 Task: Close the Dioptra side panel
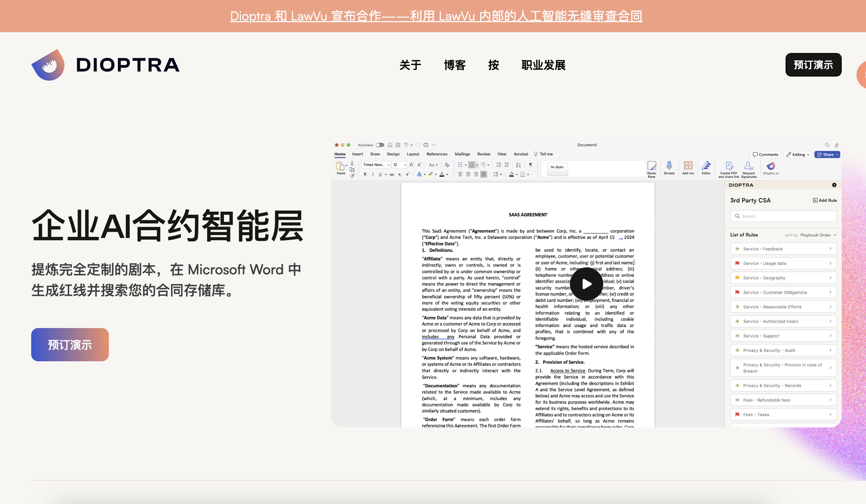pyautogui.click(x=834, y=185)
